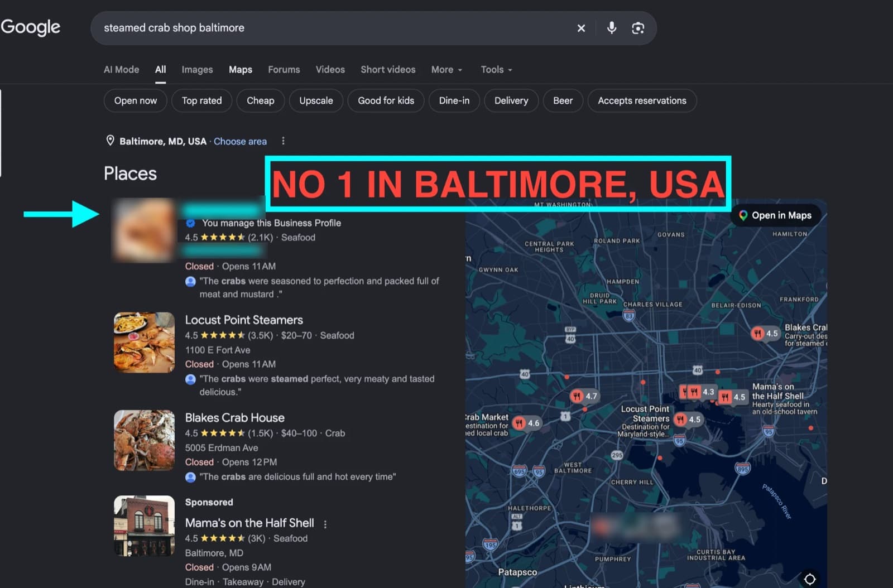Switch to the Maps tab

pos(241,70)
